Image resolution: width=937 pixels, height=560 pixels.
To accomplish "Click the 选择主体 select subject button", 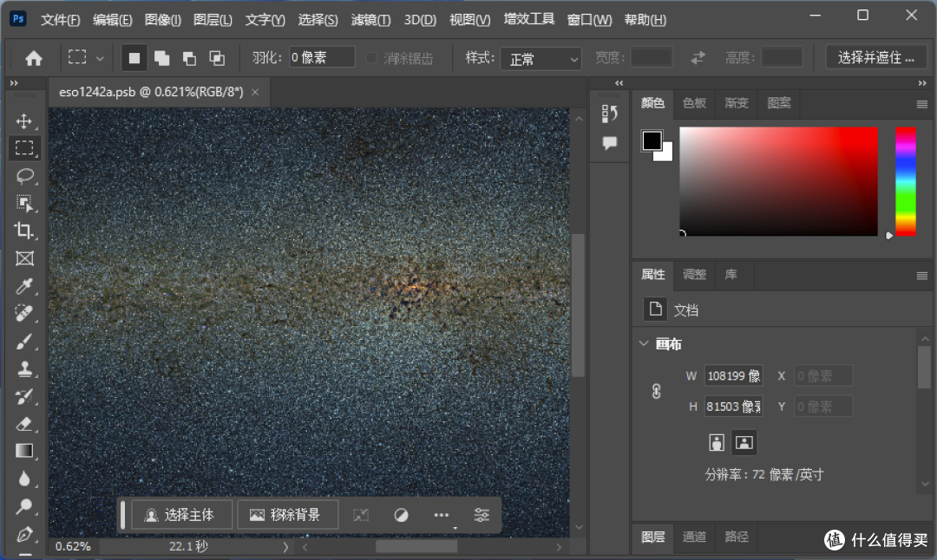I will (x=180, y=515).
